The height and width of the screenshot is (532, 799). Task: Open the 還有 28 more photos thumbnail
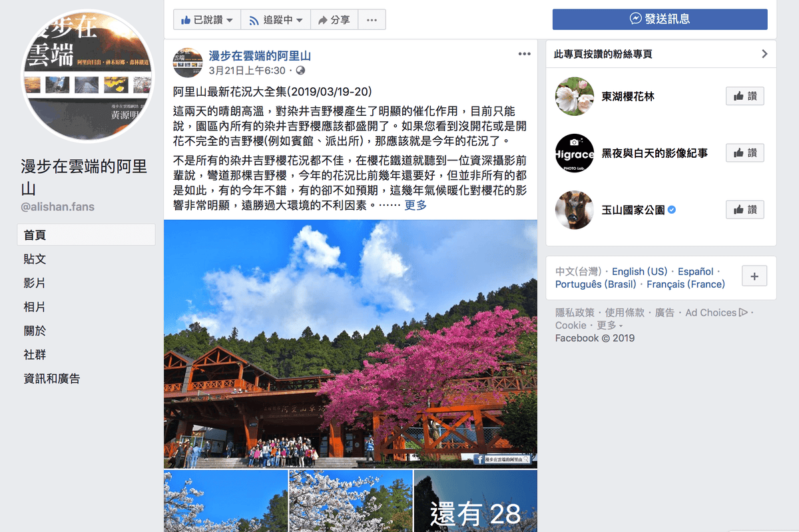[x=475, y=501]
